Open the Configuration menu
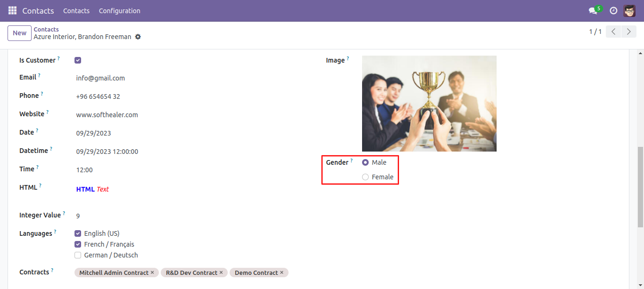This screenshot has height=289, width=644. [119, 10]
